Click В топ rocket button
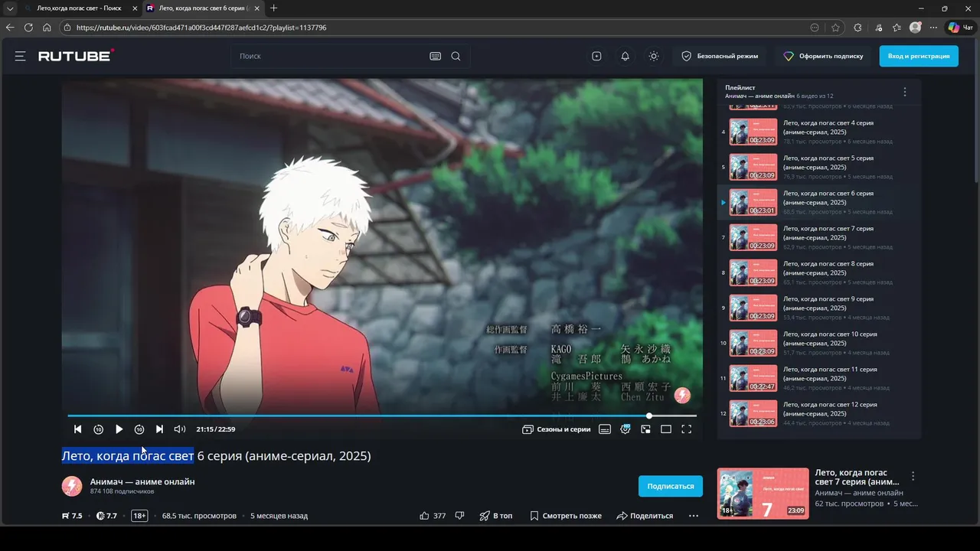Viewport: 980px width, 551px height. click(496, 516)
